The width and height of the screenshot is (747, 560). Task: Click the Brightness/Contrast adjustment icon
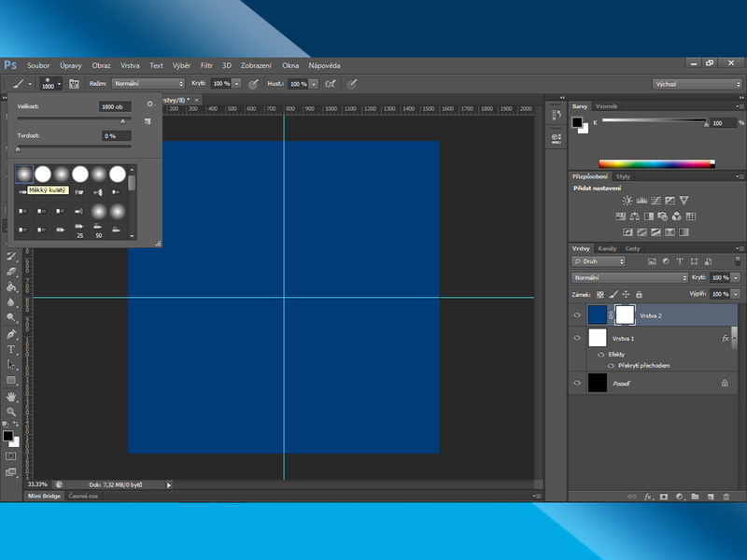[627, 201]
